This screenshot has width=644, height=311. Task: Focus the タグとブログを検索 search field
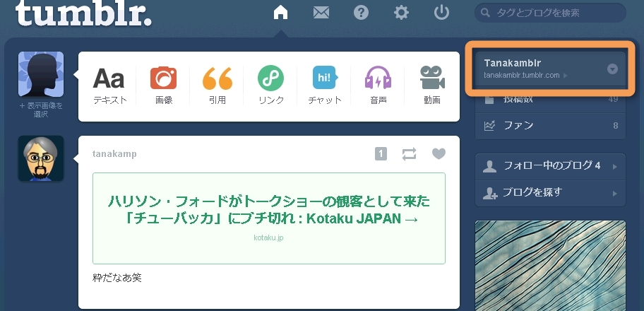point(550,13)
